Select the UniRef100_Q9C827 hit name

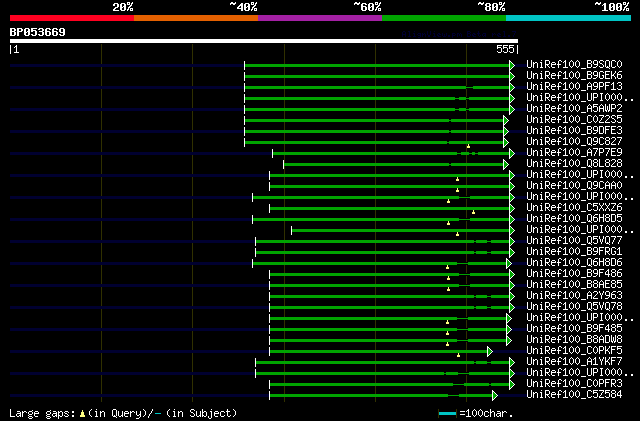tap(574, 142)
